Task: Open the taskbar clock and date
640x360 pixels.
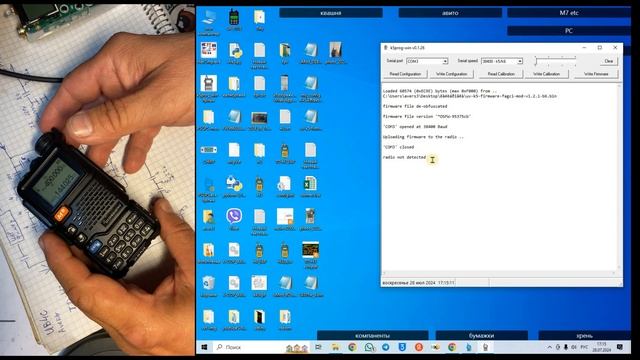Action: (602, 347)
